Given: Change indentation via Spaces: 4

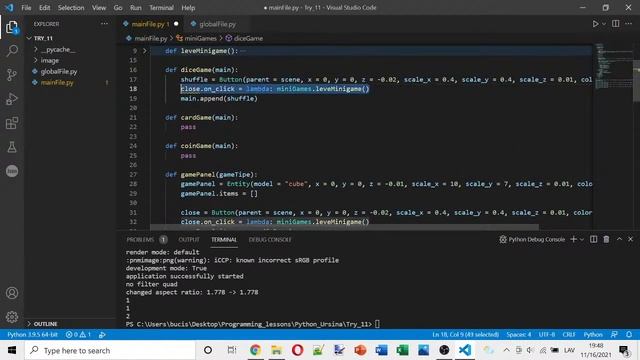Looking at the screenshot, I should pyautogui.click(x=519, y=334).
